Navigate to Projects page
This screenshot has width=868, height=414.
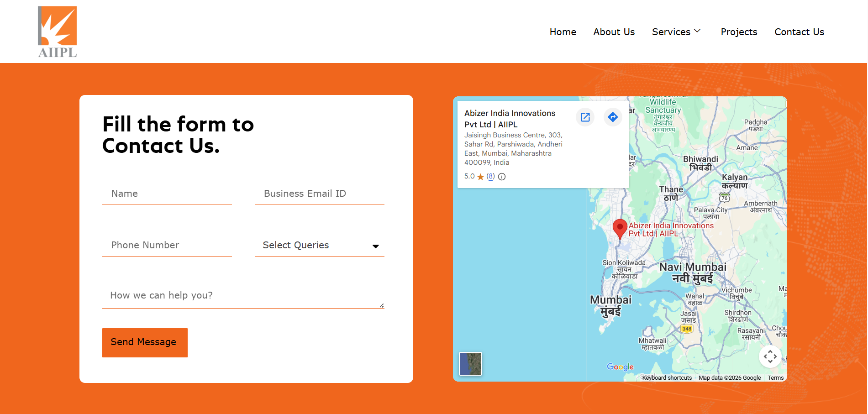coord(738,32)
